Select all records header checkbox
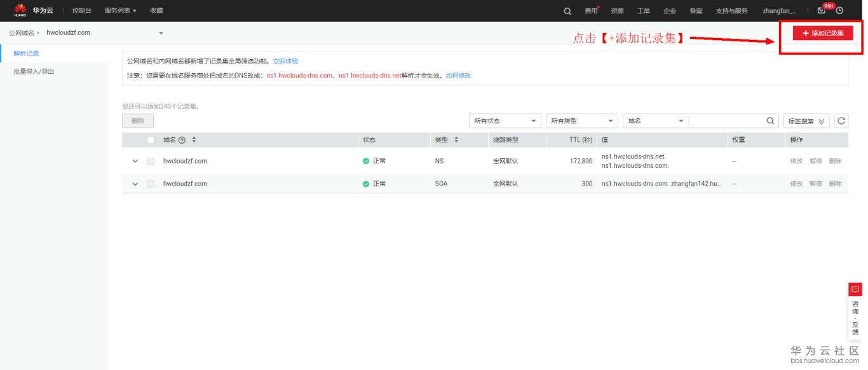Viewport: 868px width, 370px height. pyautogui.click(x=151, y=140)
